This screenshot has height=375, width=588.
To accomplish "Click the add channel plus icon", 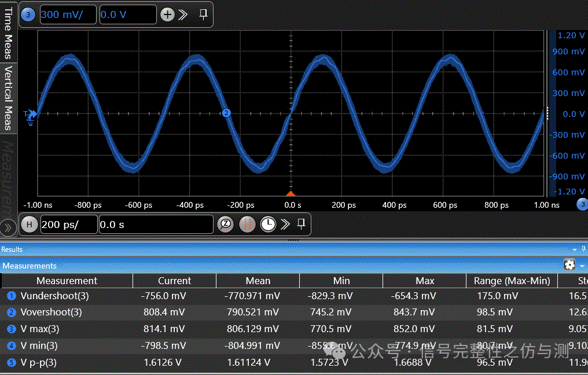I will pyautogui.click(x=167, y=15).
